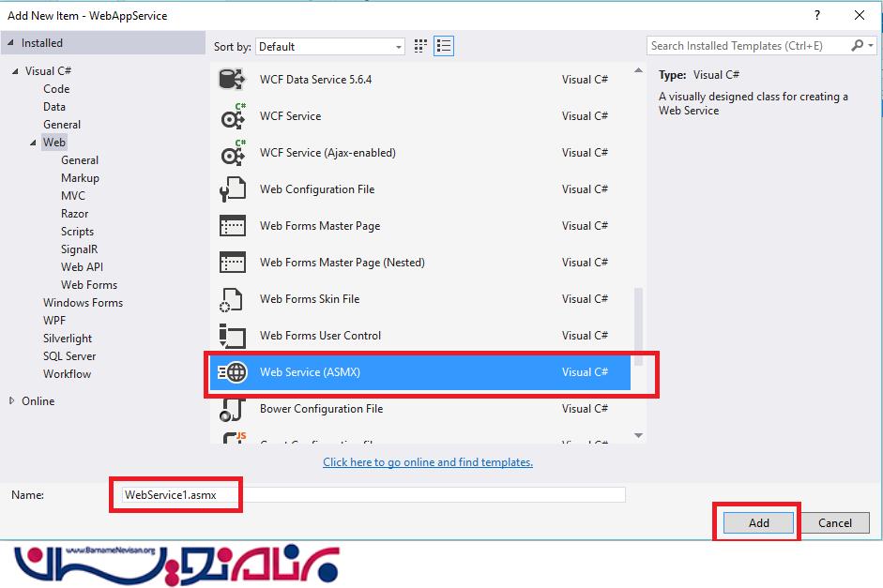Viewport: 883px width, 588px height.
Task: Click the go online find templates link
Action: pos(428,462)
